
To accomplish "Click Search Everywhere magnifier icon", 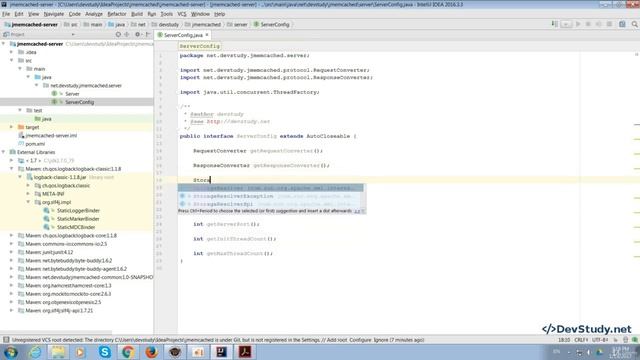I will 635,24.
